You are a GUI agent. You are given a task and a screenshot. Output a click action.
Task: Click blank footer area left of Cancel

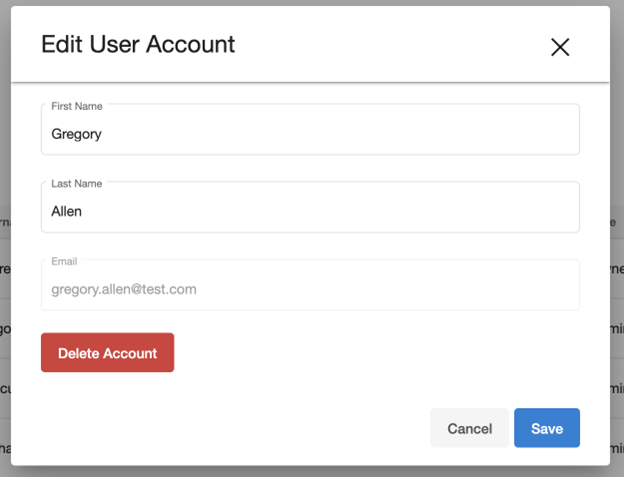[230, 428]
